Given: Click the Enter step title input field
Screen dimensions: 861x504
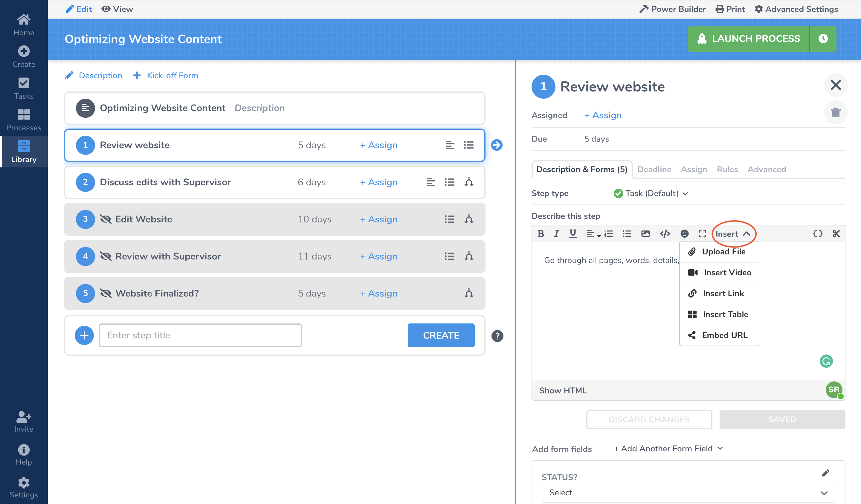Looking at the screenshot, I should pyautogui.click(x=200, y=335).
